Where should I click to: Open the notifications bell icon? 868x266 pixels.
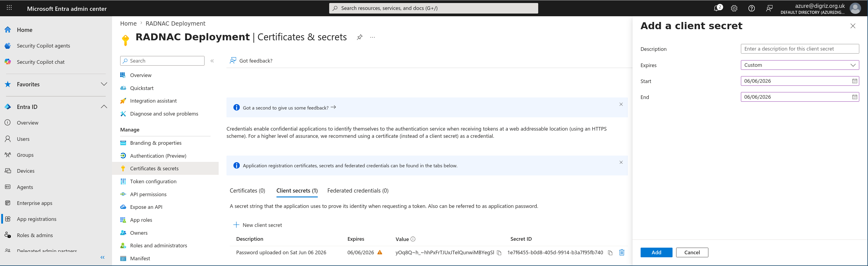[x=717, y=8]
